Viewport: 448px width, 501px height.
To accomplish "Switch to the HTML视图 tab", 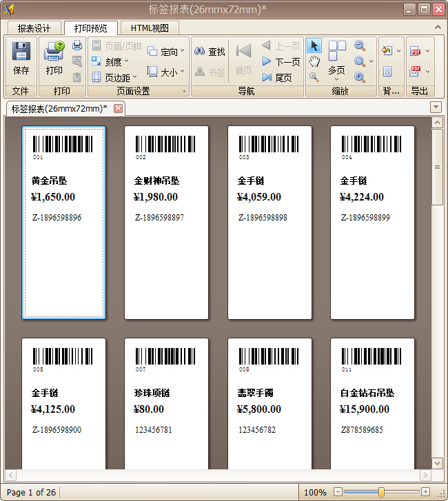I will pos(150,28).
